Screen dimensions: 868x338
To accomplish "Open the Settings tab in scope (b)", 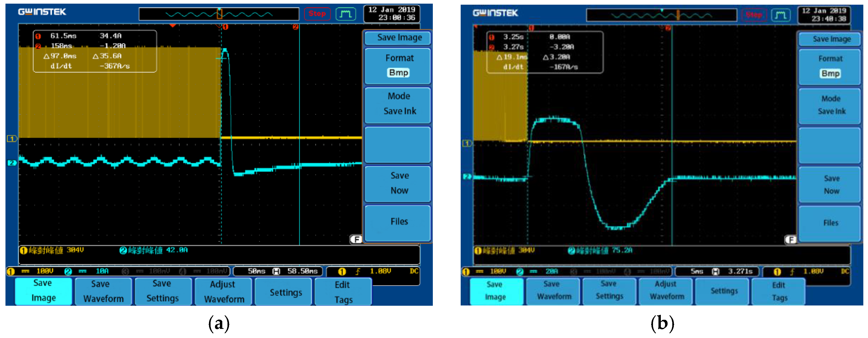I will click(723, 291).
